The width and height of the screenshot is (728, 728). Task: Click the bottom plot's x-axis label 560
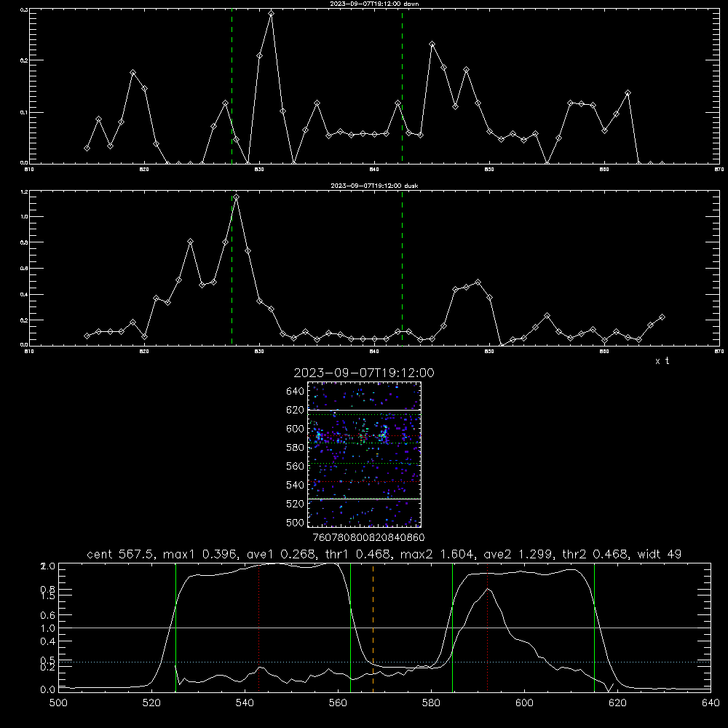click(338, 703)
